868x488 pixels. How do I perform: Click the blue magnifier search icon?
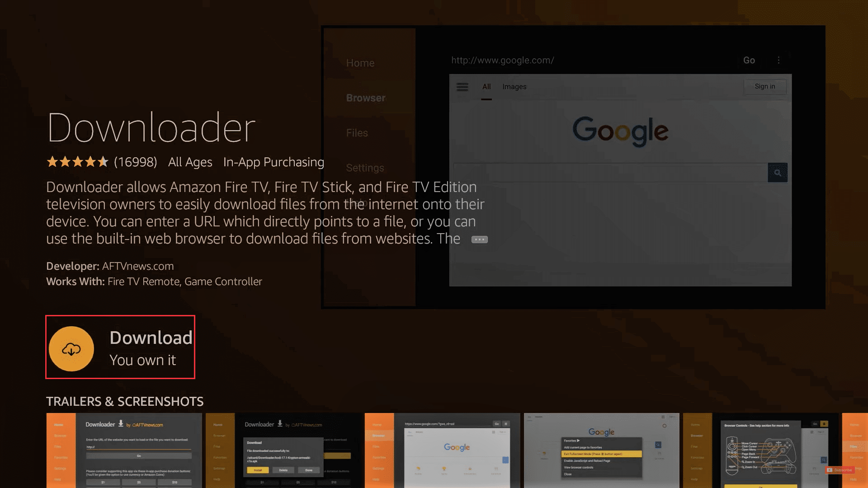[x=778, y=173]
